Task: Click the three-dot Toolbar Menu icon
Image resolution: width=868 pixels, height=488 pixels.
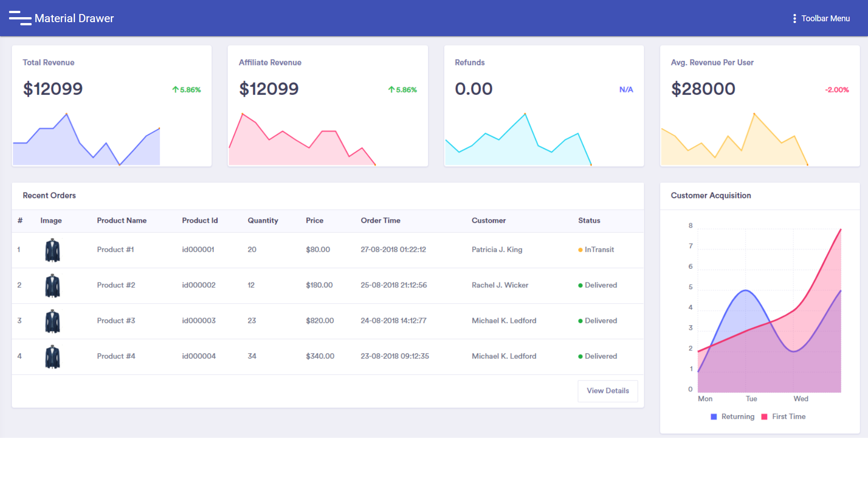Action: coord(794,19)
